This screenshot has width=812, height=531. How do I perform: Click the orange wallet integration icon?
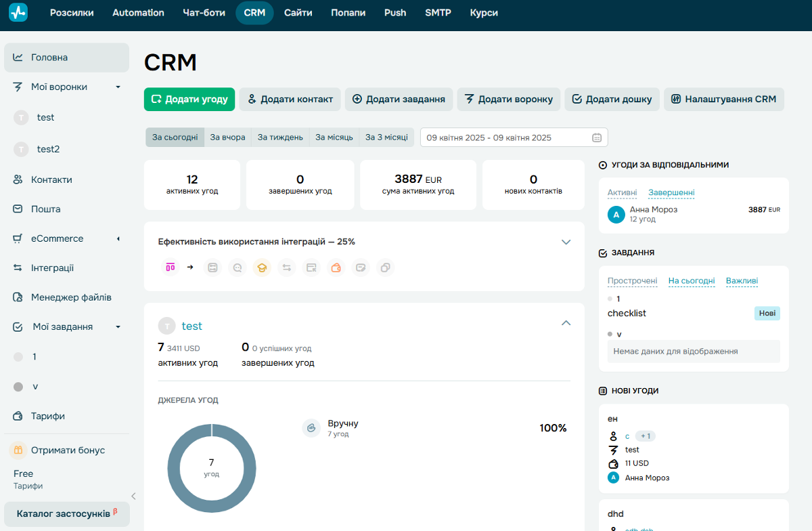pos(336,268)
